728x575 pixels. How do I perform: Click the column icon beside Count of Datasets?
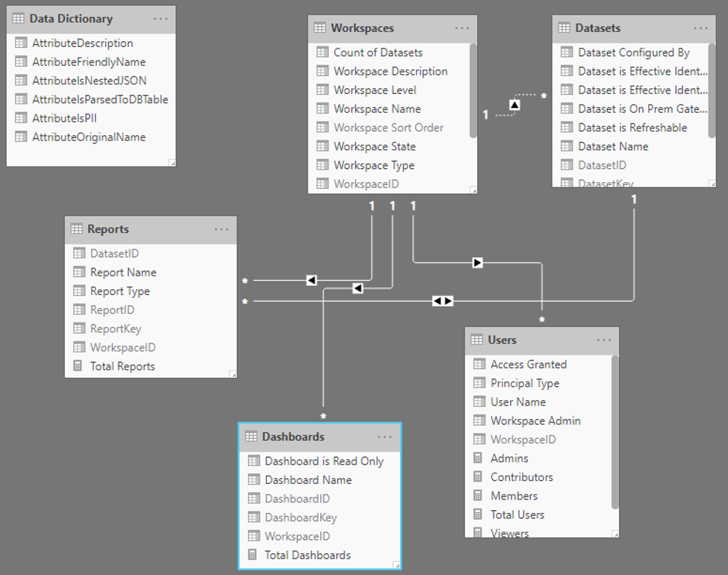[323, 52]
